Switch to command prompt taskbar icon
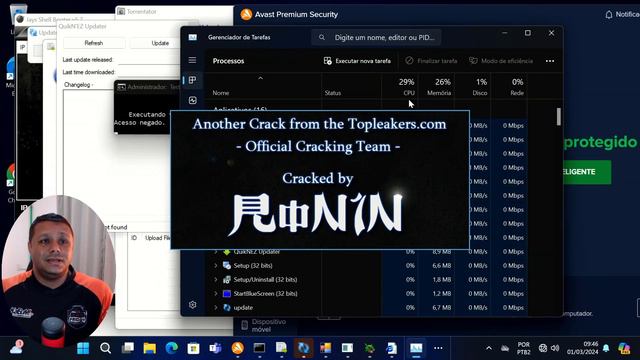640x360 pixels. (259, 348)
